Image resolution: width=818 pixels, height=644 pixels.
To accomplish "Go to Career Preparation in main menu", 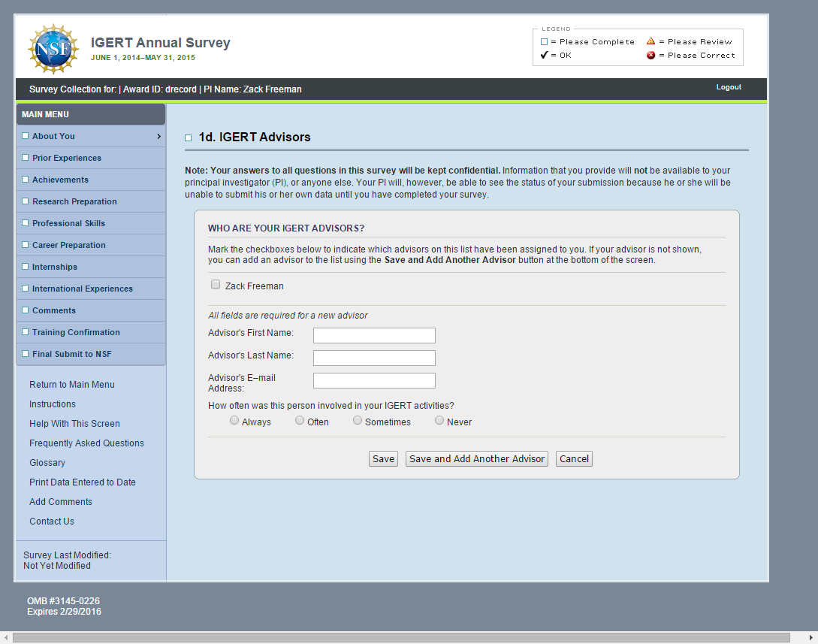I will coord(69,245).
